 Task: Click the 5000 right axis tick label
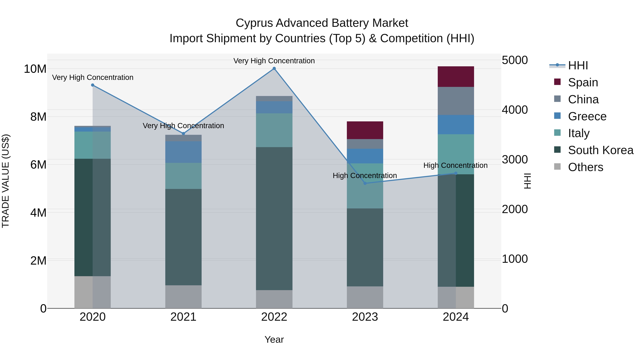click(x=515, y=60)
